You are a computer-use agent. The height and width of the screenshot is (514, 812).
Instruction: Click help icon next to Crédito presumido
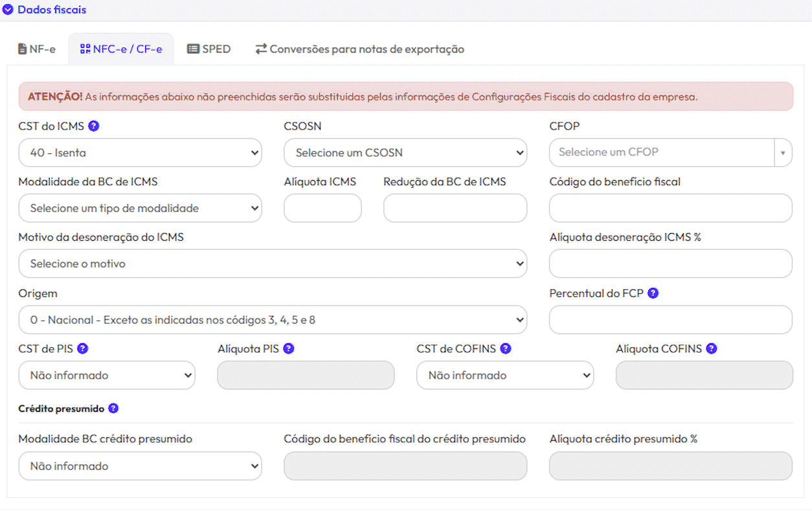113,408
